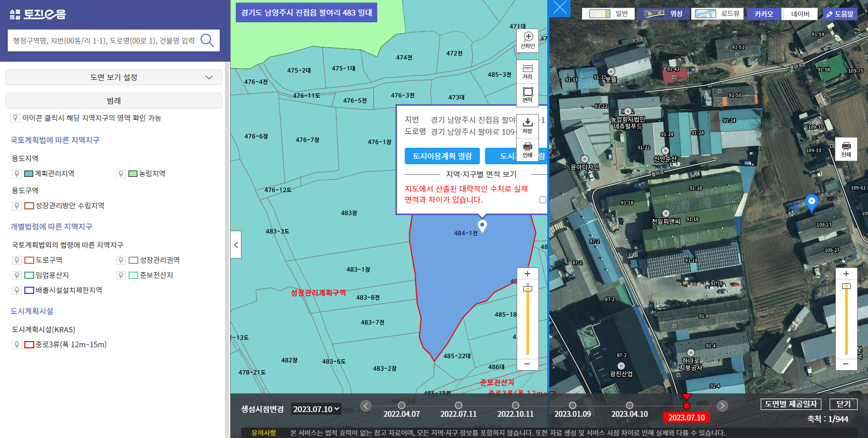Click the 농림지역 green color swatch

[x=133, y=174]
